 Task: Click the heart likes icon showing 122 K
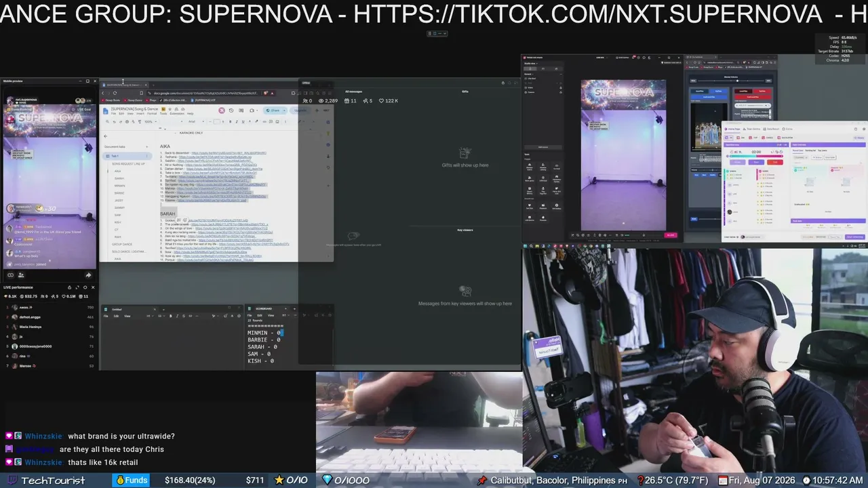click(382, 101)
